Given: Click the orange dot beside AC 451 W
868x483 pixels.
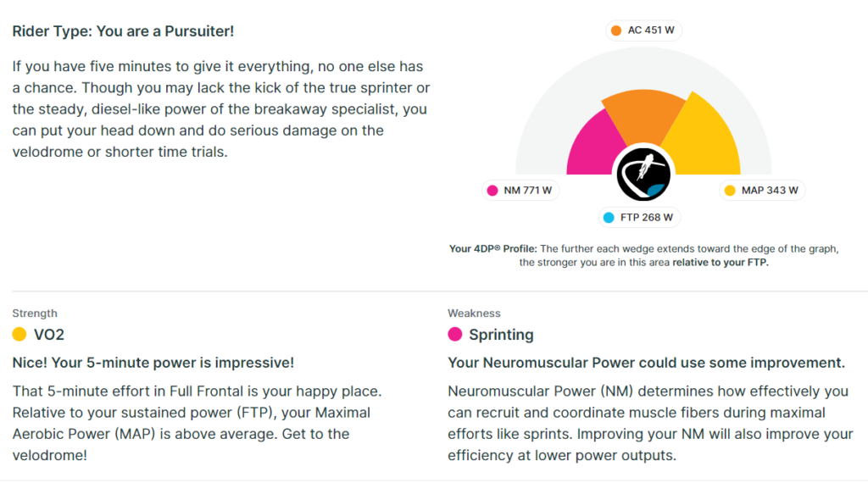Looking at the screenshot, I should 616,31.
